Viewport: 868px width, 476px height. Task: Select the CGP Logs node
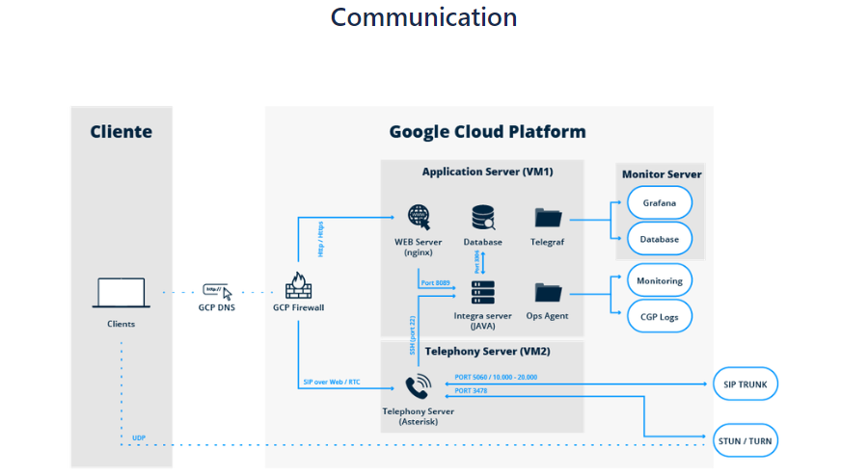click(x=660, y=316)
